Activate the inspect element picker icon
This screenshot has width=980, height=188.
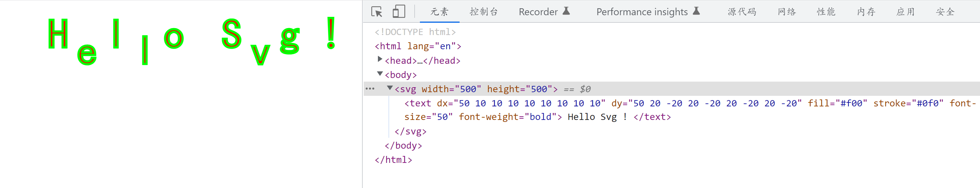(377, 12)
